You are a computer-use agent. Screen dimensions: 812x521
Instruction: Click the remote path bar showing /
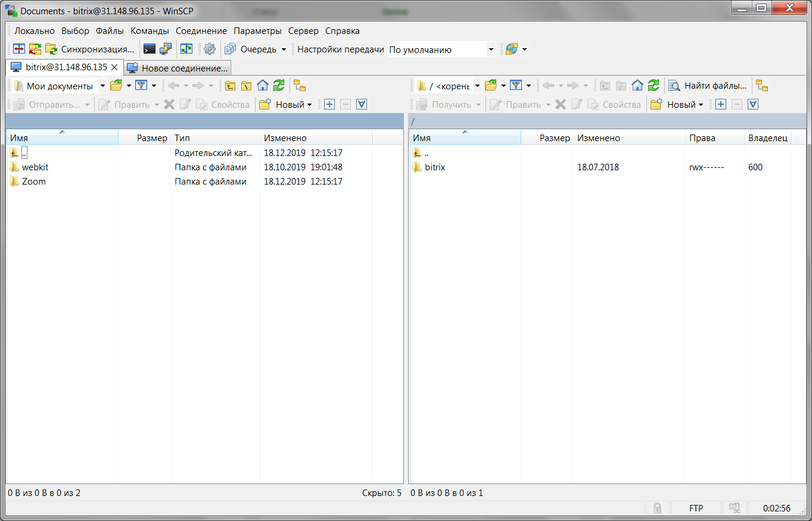tap(608, 121)
